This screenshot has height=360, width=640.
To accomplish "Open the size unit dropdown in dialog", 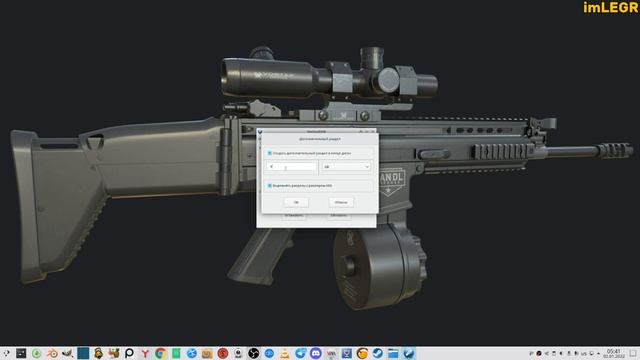I will 346,167.
